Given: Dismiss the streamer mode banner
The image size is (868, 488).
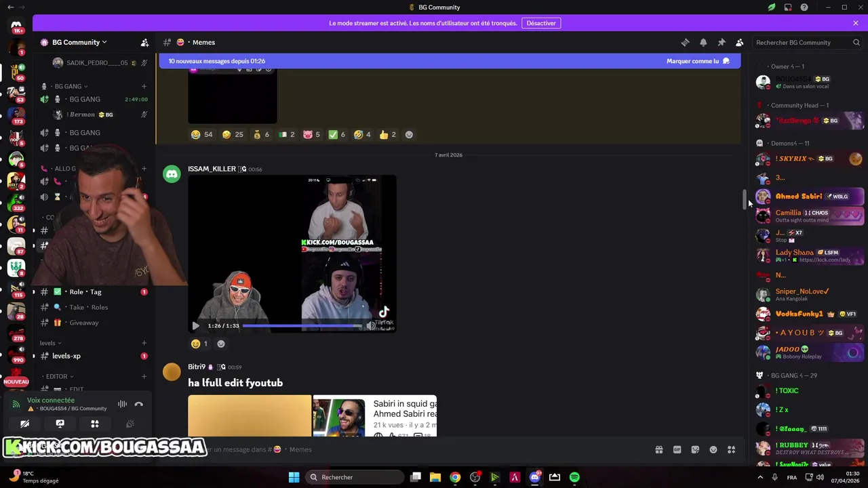Looking at the screenshot, I should point(856,23).
